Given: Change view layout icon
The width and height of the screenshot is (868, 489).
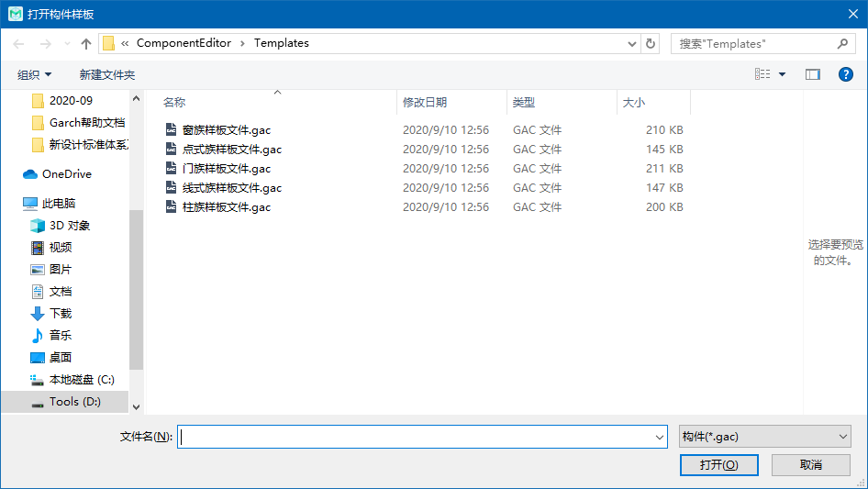Looking at the screenshot, I should click(762, 74).
